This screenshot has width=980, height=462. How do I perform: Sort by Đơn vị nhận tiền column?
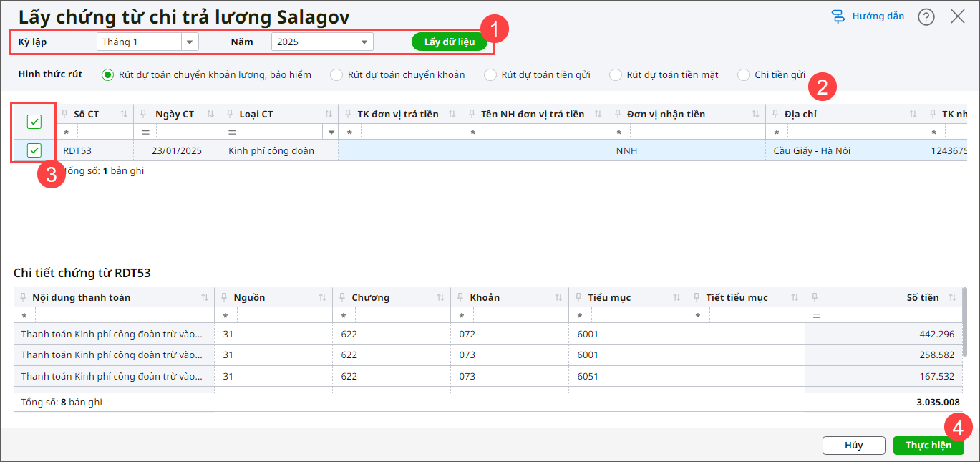pos(756,115)
